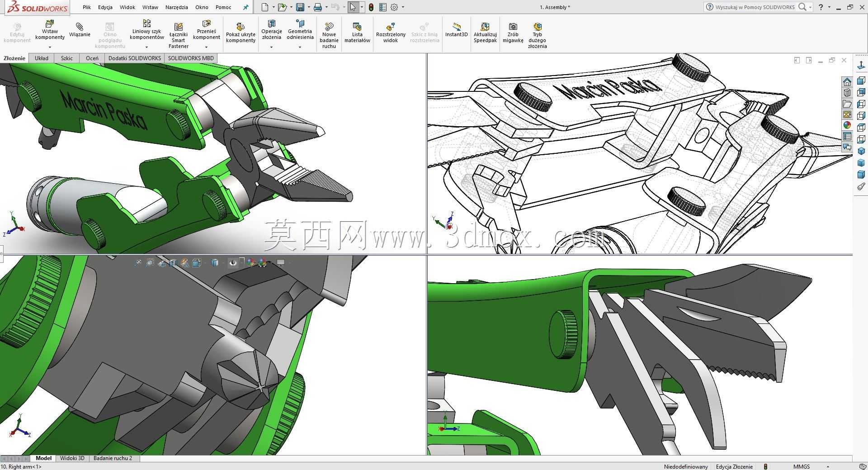The image size is (868, 470).
Task: Click Pokaż ukryte komponenty button
Action: 241,33
